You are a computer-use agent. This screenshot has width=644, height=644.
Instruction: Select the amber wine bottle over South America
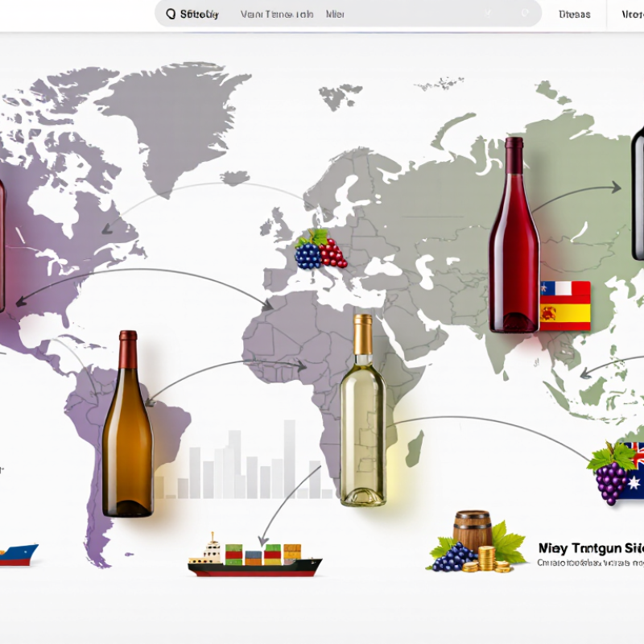coord(128,424)
